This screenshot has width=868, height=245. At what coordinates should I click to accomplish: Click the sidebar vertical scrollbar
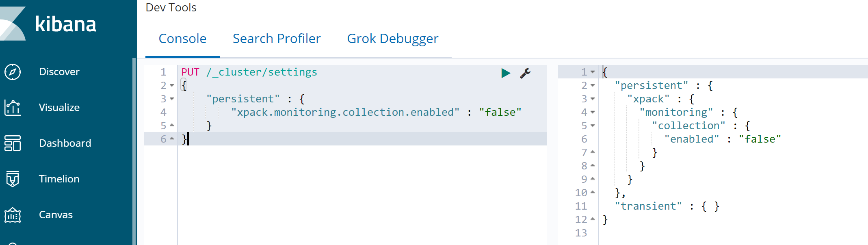134,150
